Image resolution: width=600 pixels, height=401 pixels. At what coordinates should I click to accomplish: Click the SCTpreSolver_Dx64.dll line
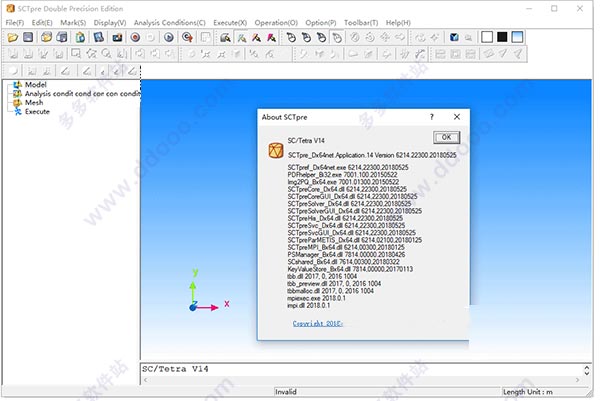[x=349, y=204]
